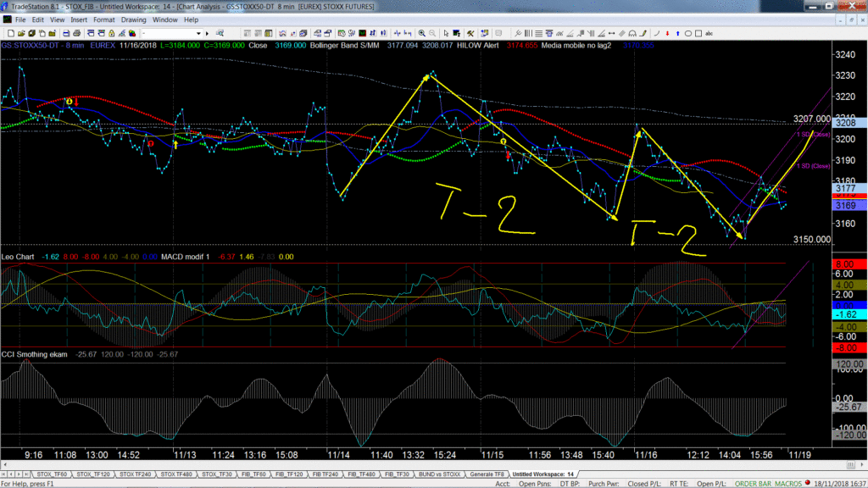Screen dimensions: 868x488
Task: Switch to the STOX_TF60 tab
Action: coord(52,474)
